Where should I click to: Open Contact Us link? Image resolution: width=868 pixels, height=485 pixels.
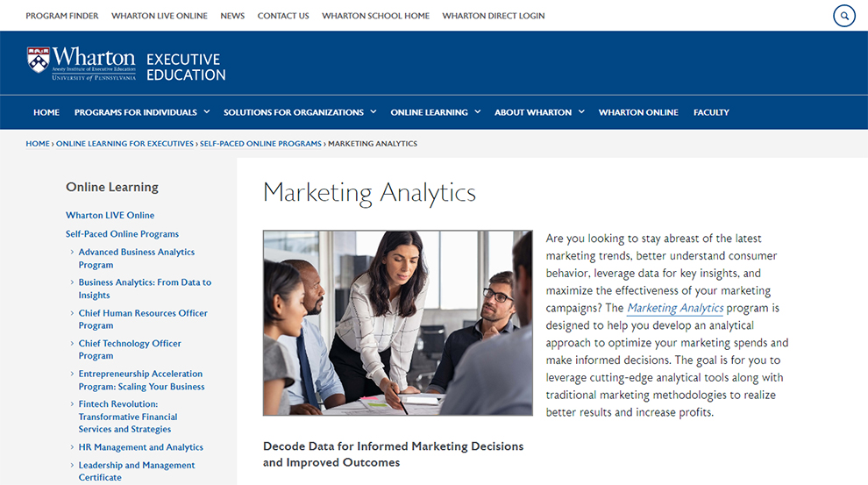pyautogui.click(x=283, y=16)
